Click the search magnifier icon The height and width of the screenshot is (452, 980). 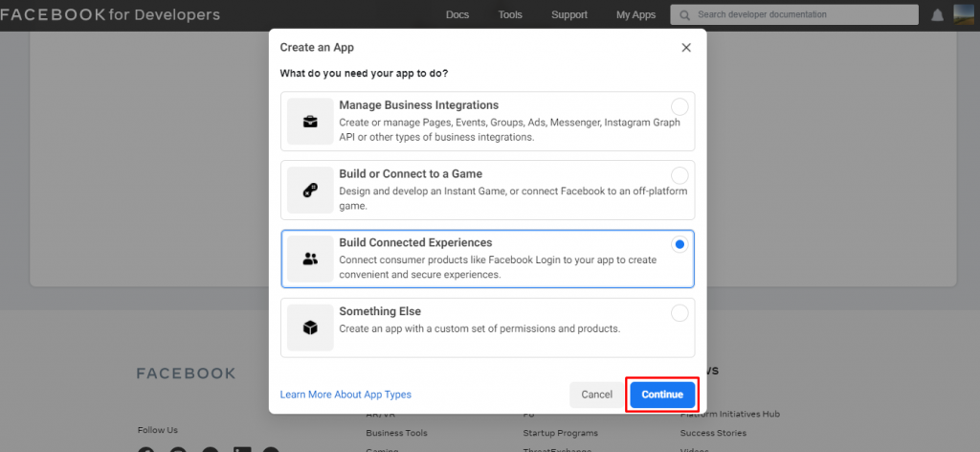pyautogui.click(x=685, y=15)
